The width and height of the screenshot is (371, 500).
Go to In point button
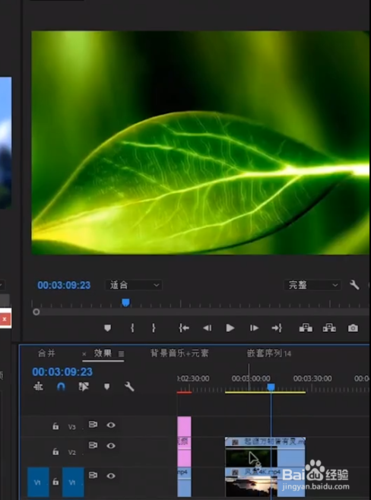184,328
